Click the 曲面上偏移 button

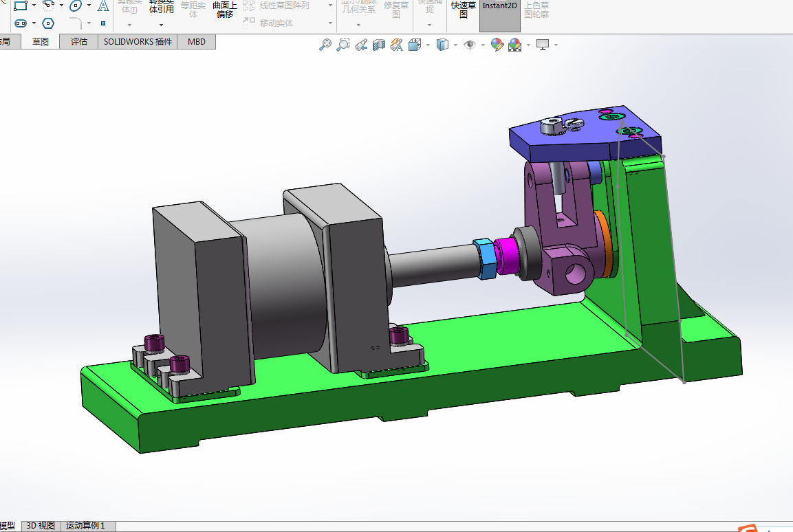225,10
